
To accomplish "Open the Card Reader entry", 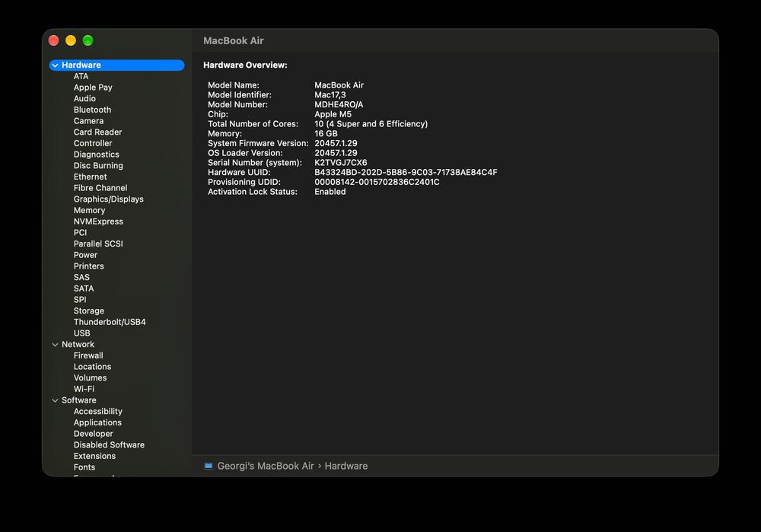I will coord(97,132).
